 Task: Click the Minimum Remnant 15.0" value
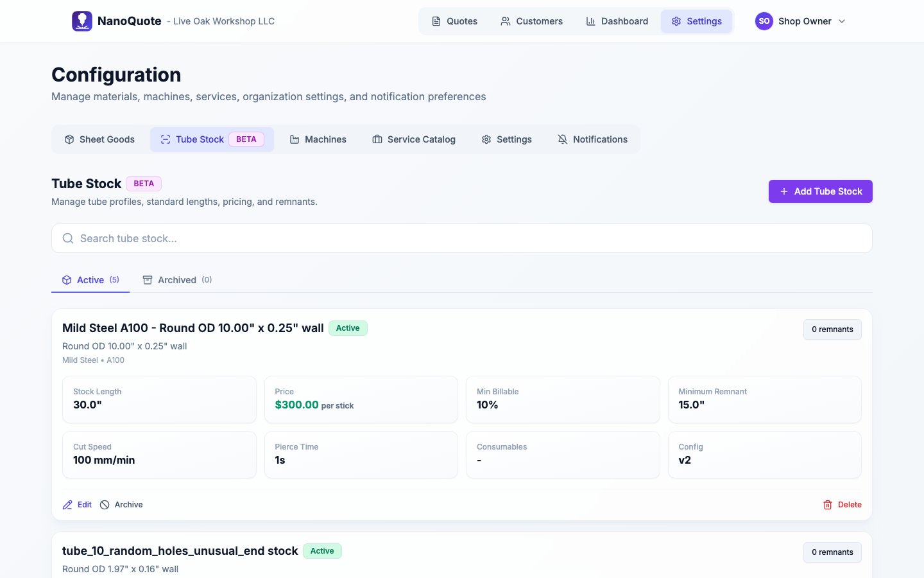coord(692,405)
